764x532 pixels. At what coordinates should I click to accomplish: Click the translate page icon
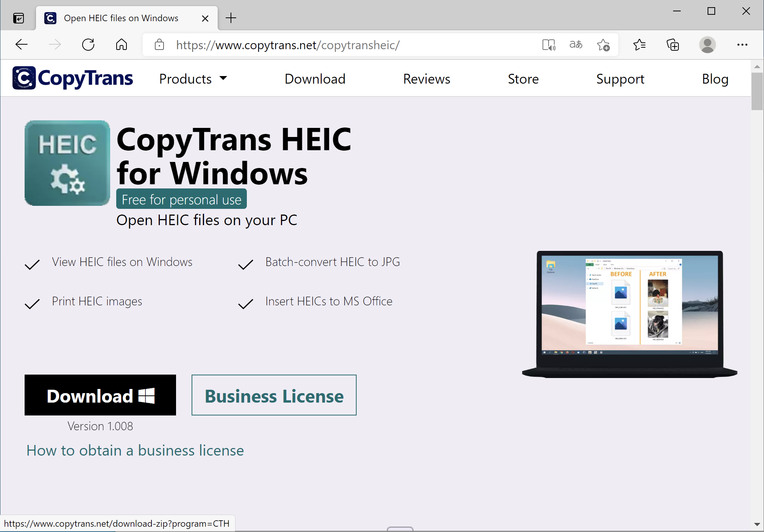point(576,45)
